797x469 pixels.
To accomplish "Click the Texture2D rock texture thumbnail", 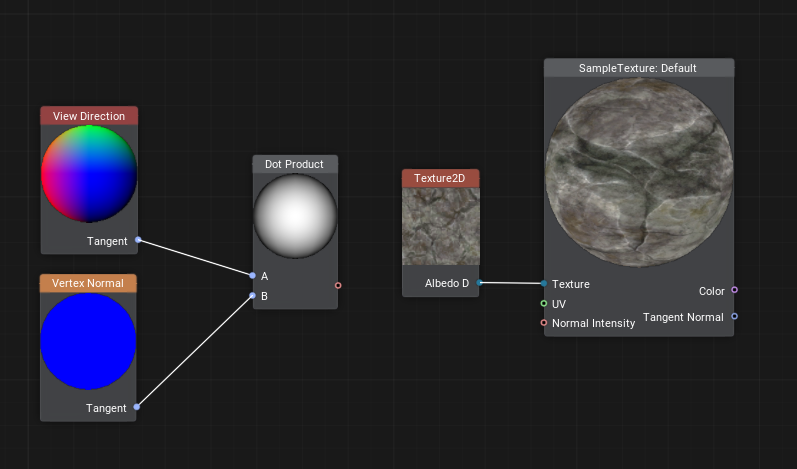I will 441,226.
